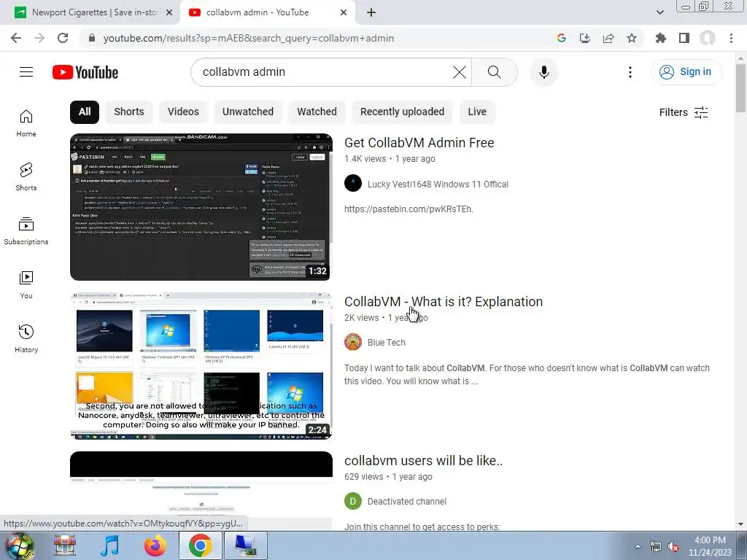Open CollabVM - What is it? Explanation
The height and width of the screenshot is (560, 747).
(x=444, y=302)
